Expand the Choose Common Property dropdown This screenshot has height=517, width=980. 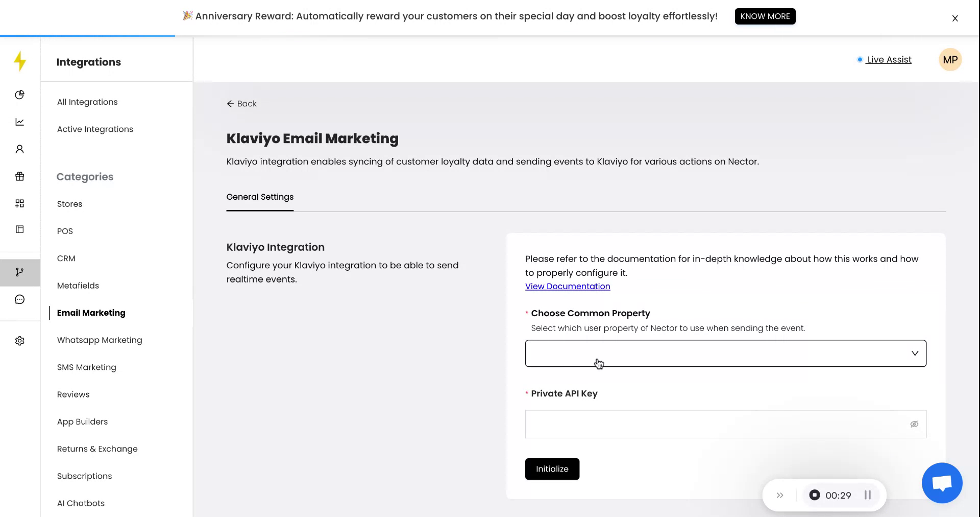point(725,354)
